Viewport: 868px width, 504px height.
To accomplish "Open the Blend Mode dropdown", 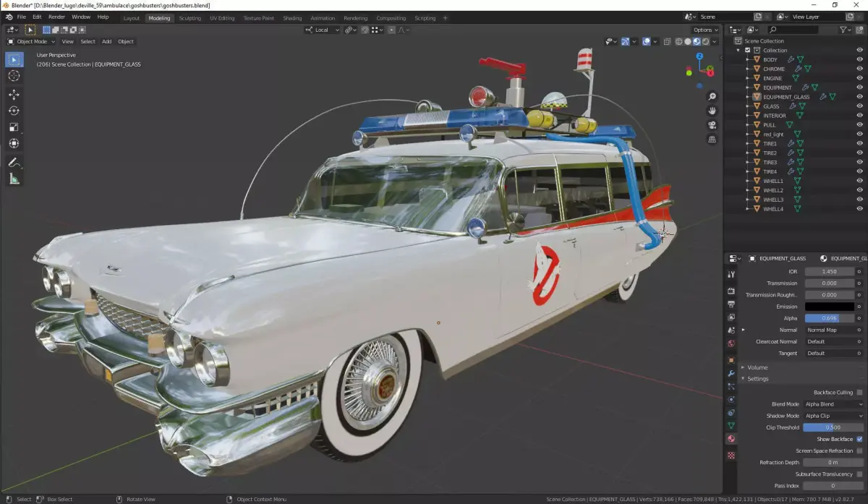I will pos(834,404).
